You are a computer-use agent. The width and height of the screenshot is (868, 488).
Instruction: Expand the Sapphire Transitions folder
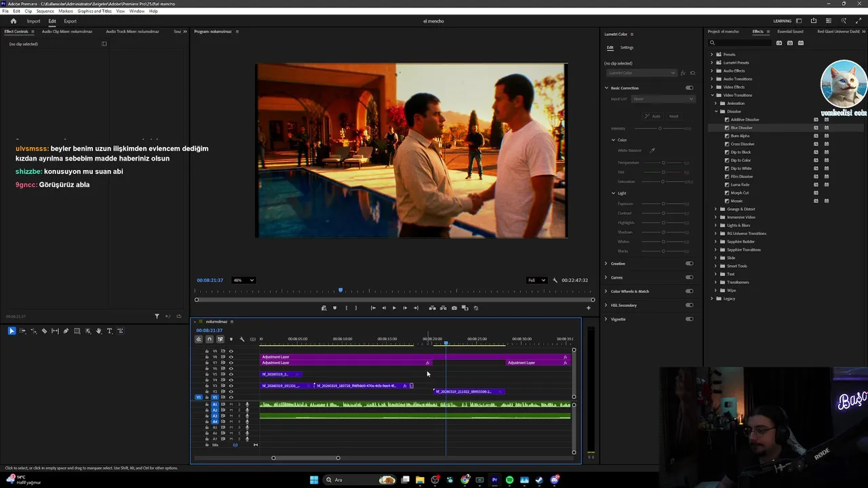(716, 249)
